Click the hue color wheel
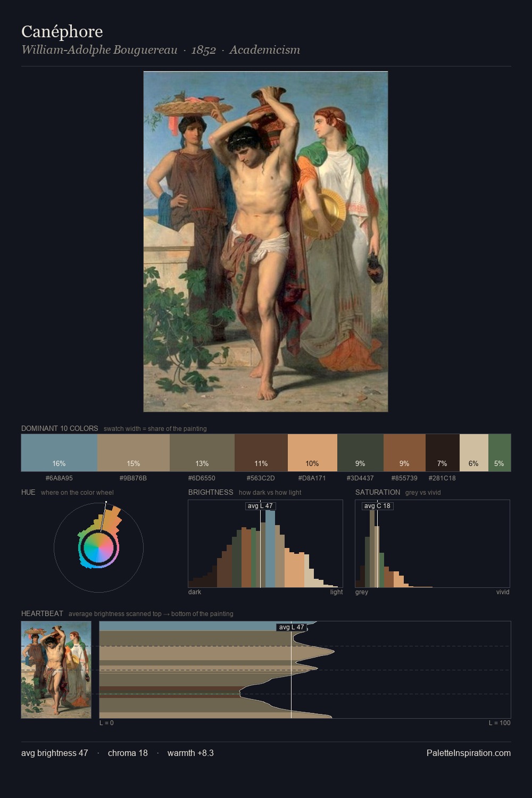The image size is (532, 798). coord(99,547)
